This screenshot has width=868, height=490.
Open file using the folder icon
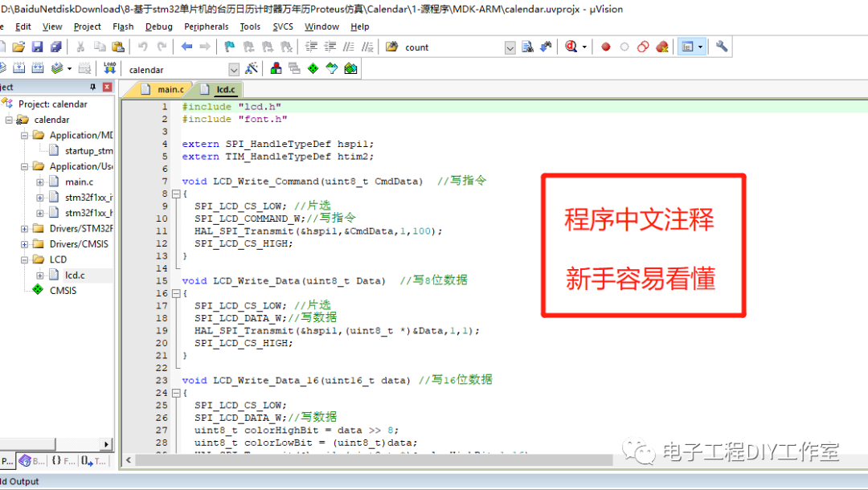click(x=18, y=47)
